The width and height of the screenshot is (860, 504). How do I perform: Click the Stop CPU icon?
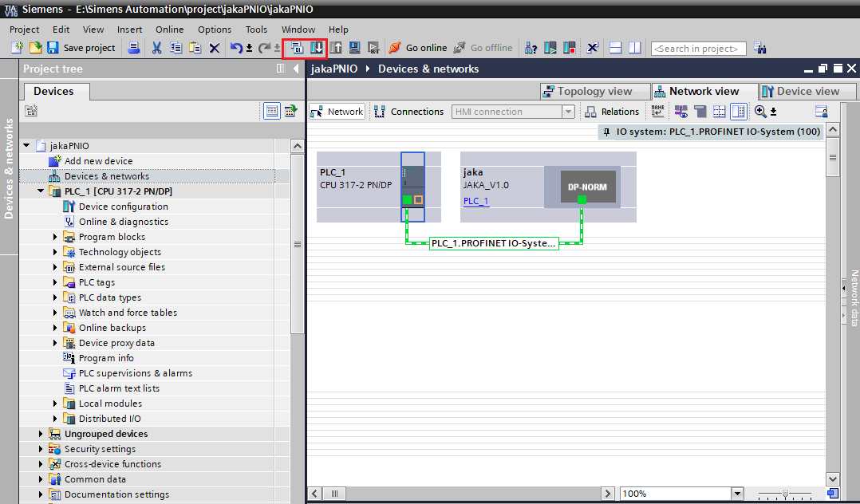pyautogui.click(x=570, y=48)
